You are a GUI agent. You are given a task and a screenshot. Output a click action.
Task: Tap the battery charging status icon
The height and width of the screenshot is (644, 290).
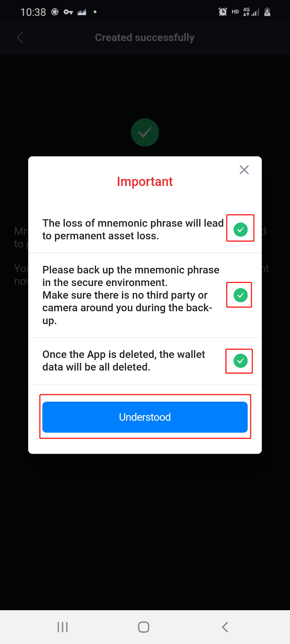pyautogui.click(x=267, y=12)
